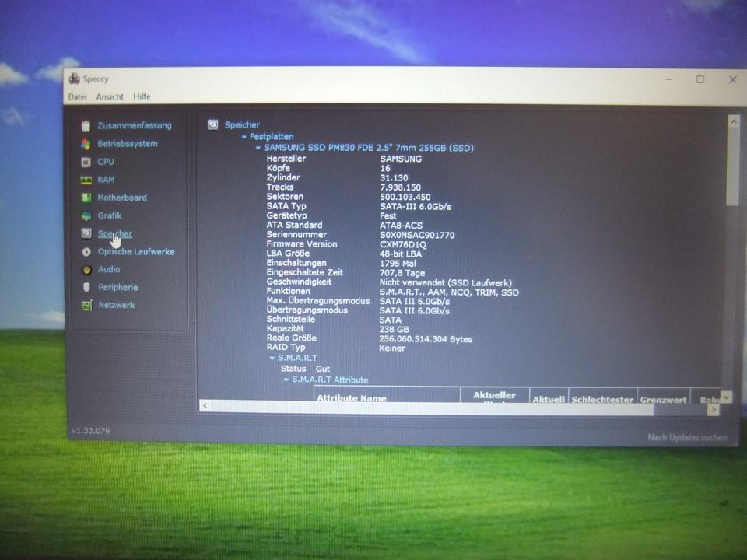Click the Netzwerk card icon
The image size is (747, 560).
(x=86, y=305)
